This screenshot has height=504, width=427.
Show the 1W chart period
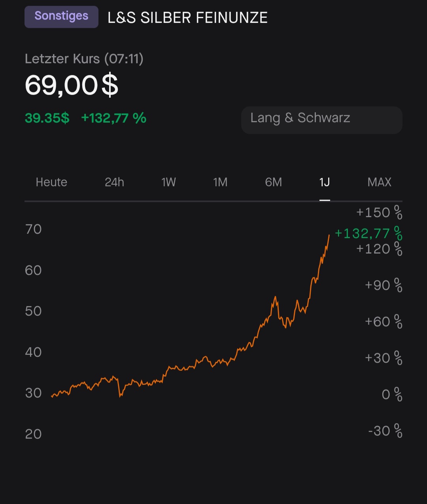tap(168, 182)
